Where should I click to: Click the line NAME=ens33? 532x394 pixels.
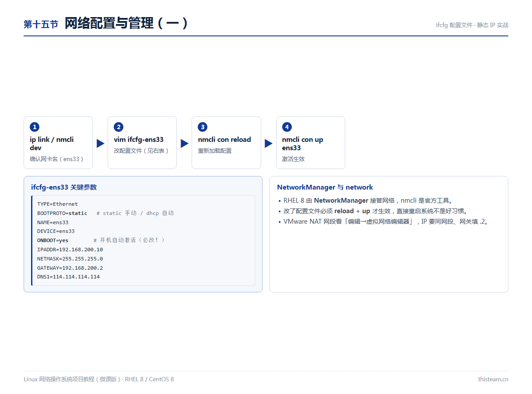click(53, 222)
